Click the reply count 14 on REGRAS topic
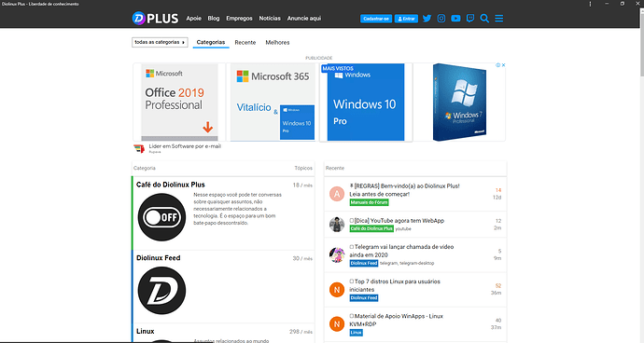Viewport: 644px width, 343px height. 498,190
